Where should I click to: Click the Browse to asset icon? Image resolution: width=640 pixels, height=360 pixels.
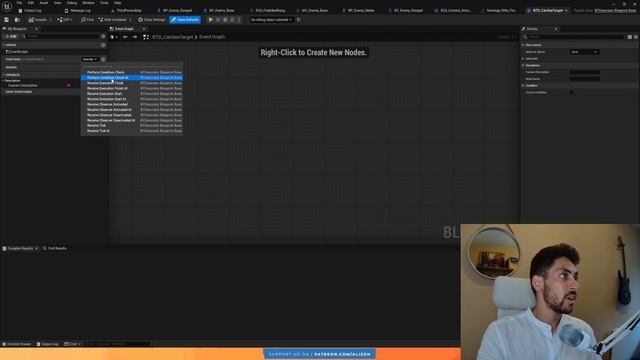17,20
